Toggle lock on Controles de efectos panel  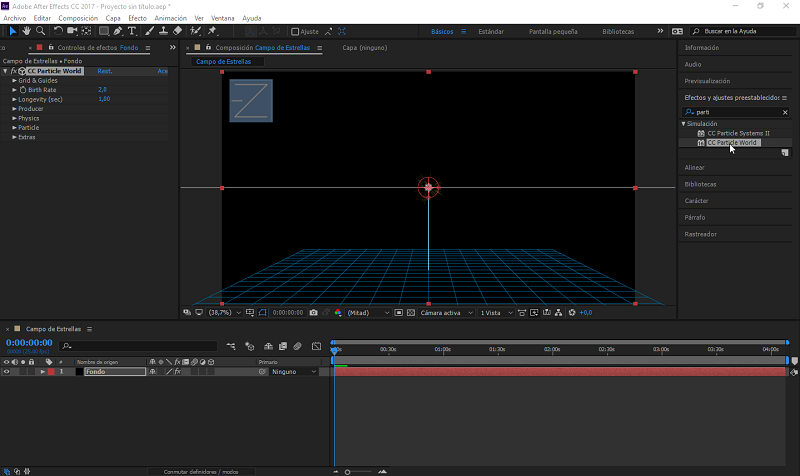[x=51, y=47]
